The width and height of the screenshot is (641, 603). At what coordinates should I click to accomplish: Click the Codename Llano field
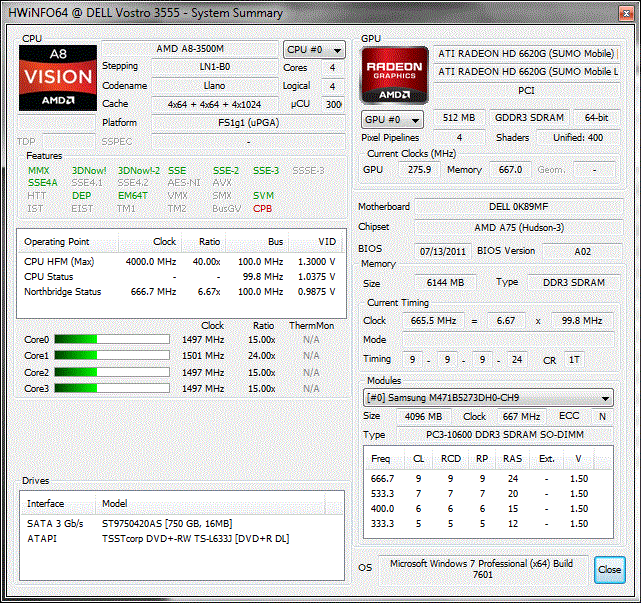click(x=215, y=86)
